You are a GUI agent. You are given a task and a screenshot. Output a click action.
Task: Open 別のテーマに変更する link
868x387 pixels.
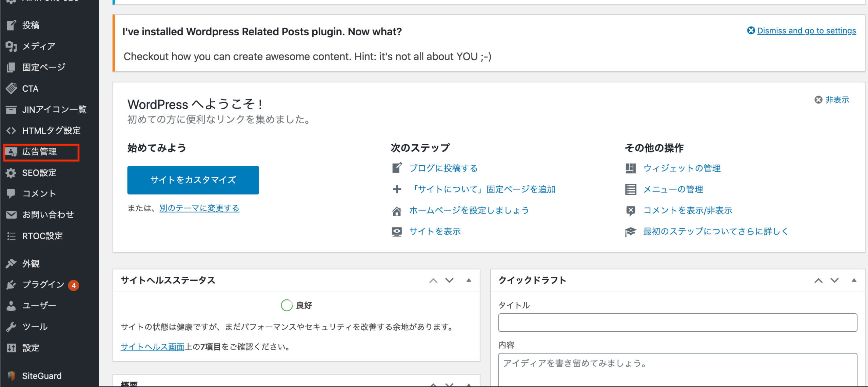click(x=199, y=208)
